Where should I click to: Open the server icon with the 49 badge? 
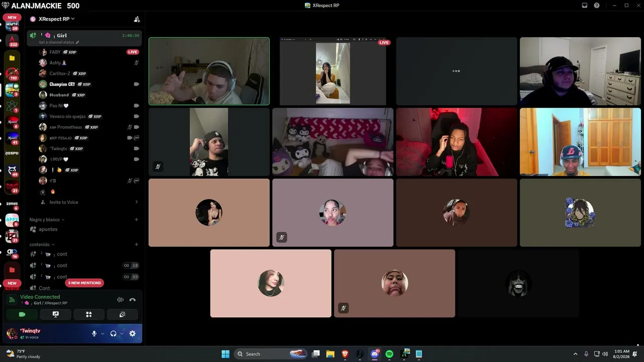[x=12, y=171]
